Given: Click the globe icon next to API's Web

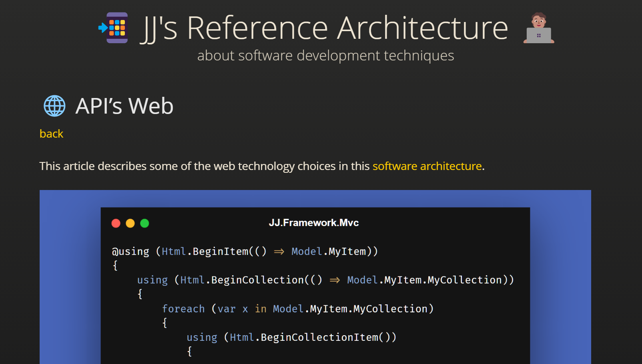Looking at the screenshot, I should coord(54,106).
